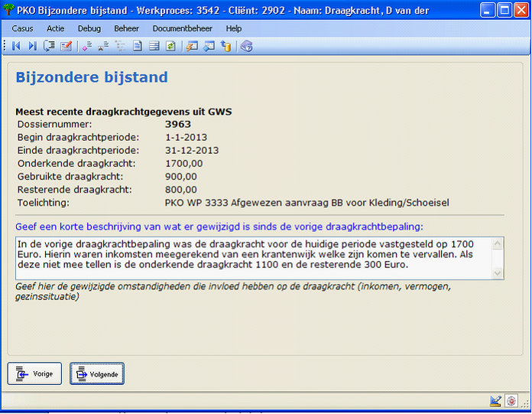Open the help book toolbar icon
Screen dimensions: 532x414
[247, 46]
